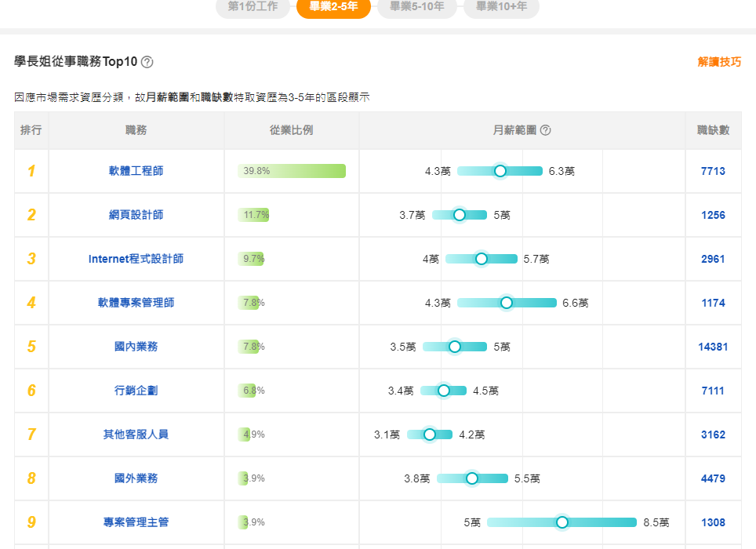Open the 軟體專案管理師 job link
This screenshot has height=549, width=756.
(136, 303)
